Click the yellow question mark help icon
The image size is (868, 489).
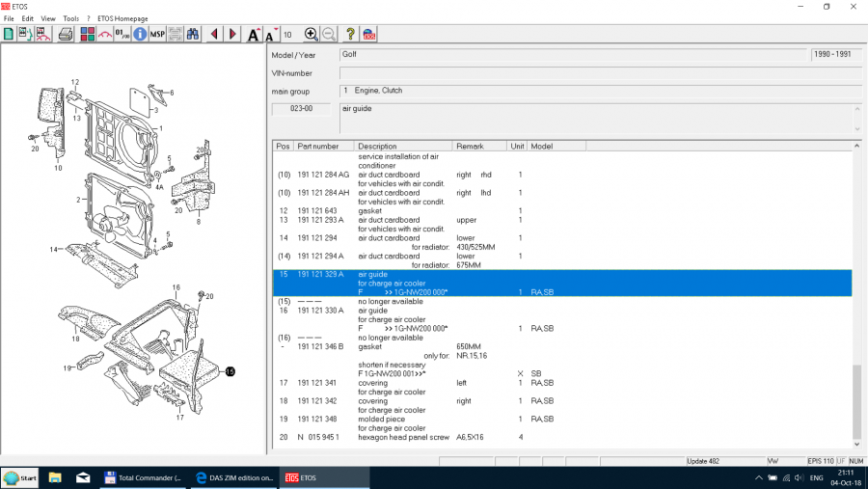point(350,35)
